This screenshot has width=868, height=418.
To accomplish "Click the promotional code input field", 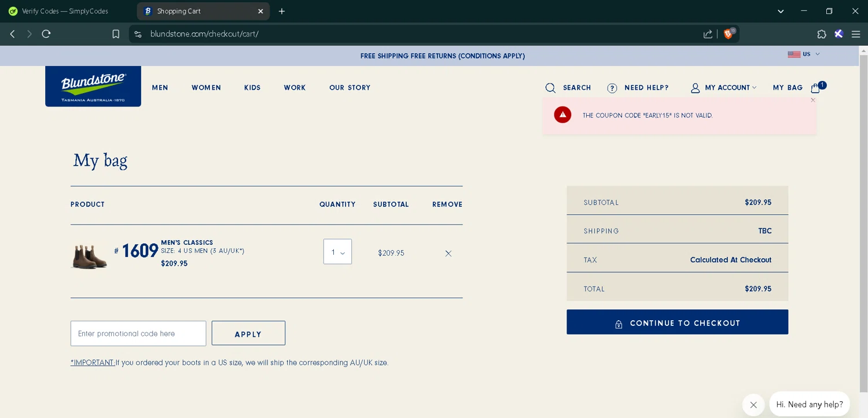I will (x=138, y=333).
